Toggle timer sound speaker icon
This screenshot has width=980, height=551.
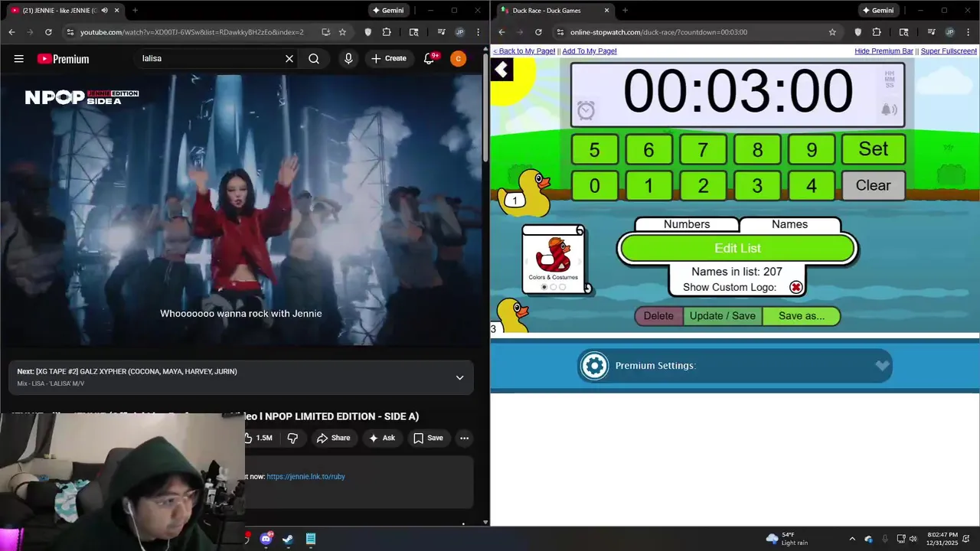tap(888, 110)
